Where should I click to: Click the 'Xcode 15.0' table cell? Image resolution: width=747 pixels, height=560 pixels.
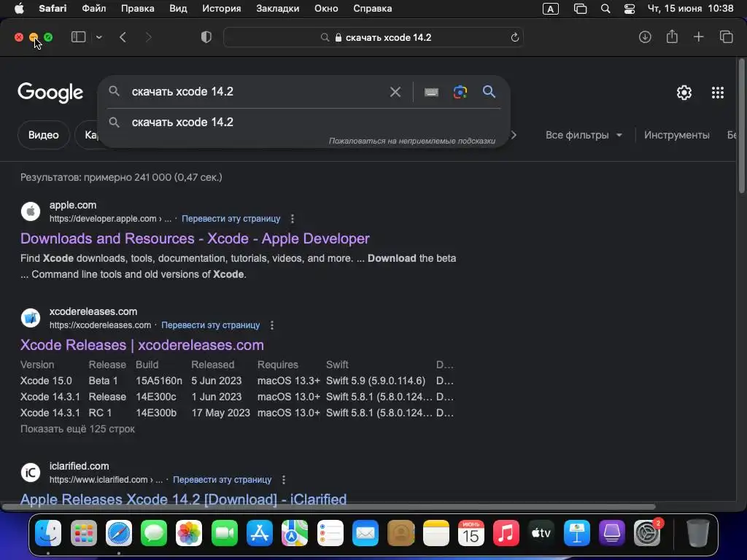tap(46, 381)
